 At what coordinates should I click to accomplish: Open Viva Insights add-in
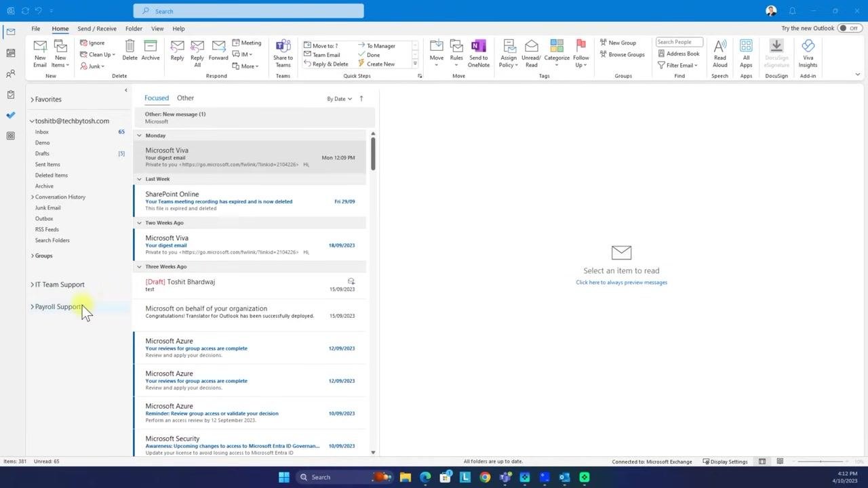pos(808,54)
